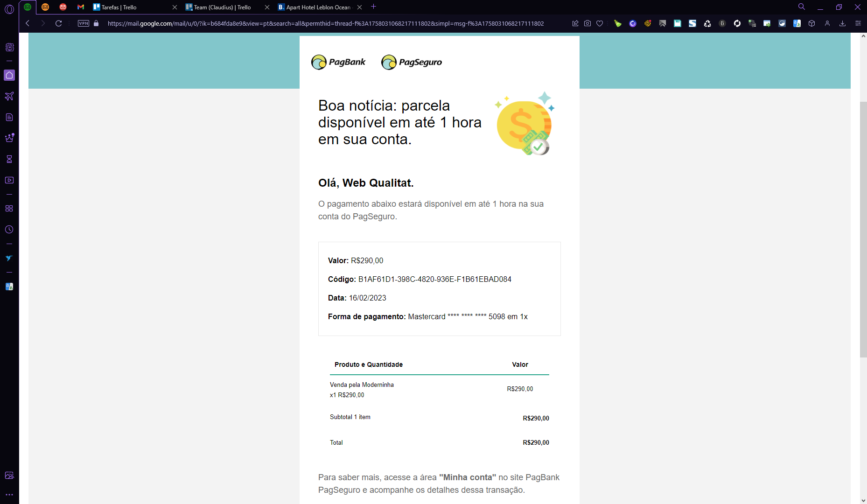This screenshot has height=504, width=867.
Task: Open the green broom cleaner extension
Action: click(618, 23)
